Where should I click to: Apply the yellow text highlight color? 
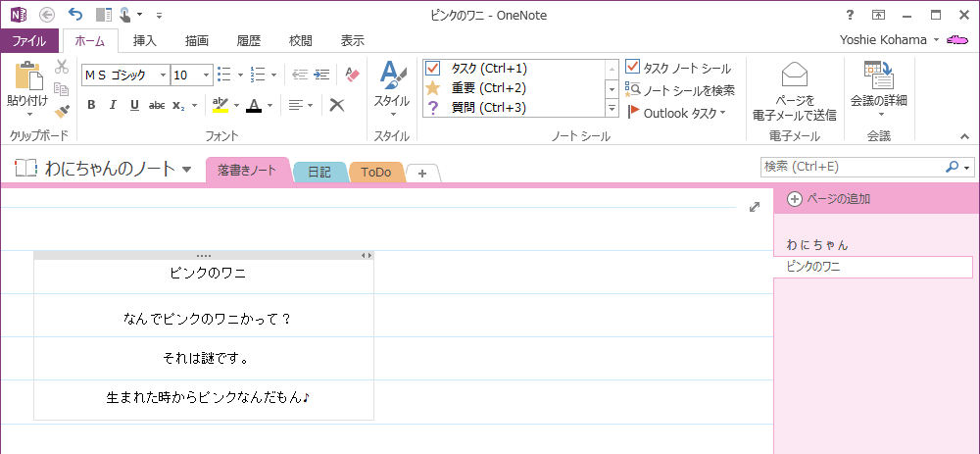click(220, 105)
